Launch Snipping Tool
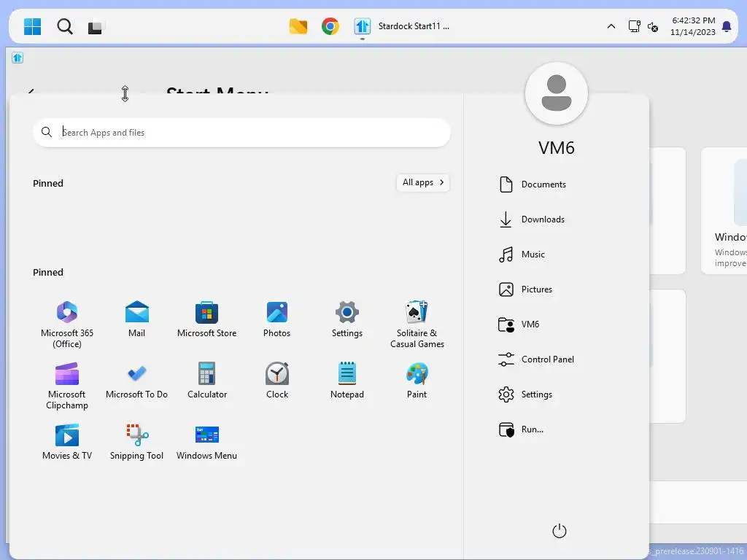This screenshot has width=747, height=560. click(136, 442)
